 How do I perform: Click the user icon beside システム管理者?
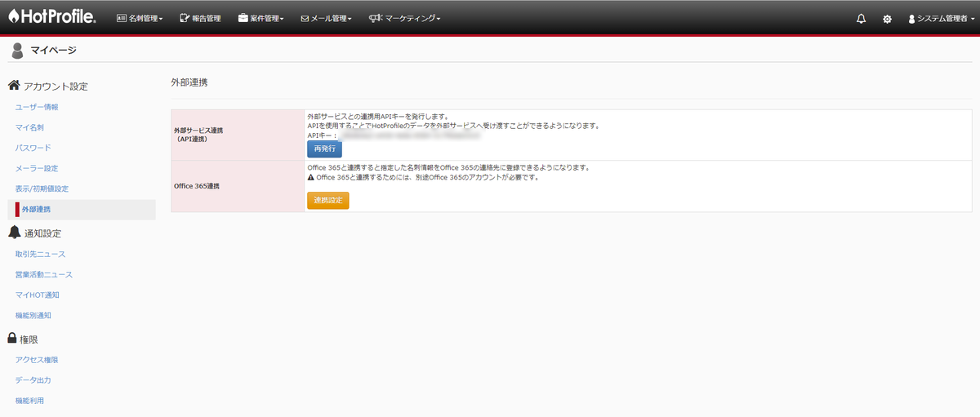(911, 18)
